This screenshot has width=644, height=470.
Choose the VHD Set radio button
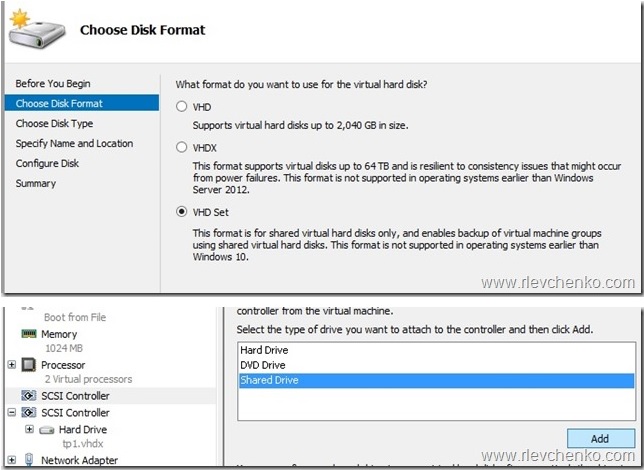[x=182, y=212]
